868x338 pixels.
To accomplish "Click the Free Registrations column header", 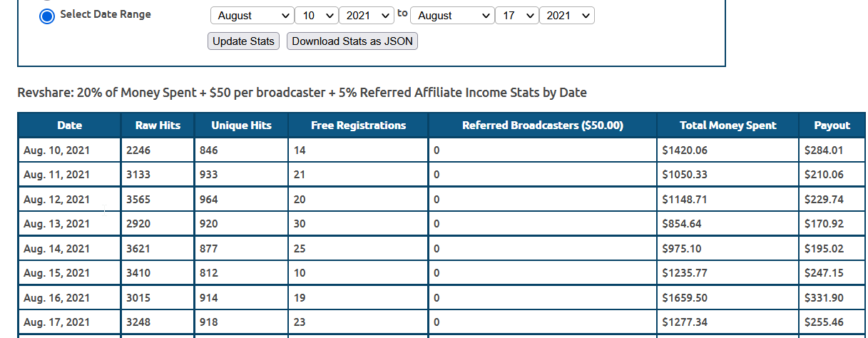I will click(358, 126).
